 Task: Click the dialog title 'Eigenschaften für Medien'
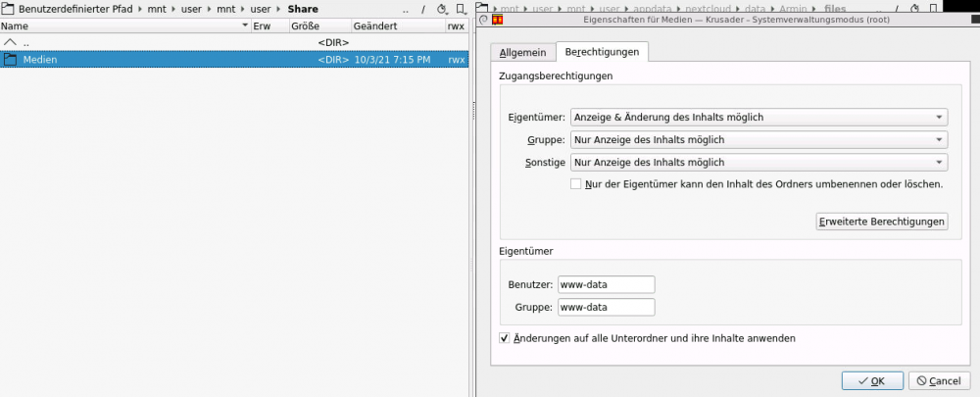(735, 20)
